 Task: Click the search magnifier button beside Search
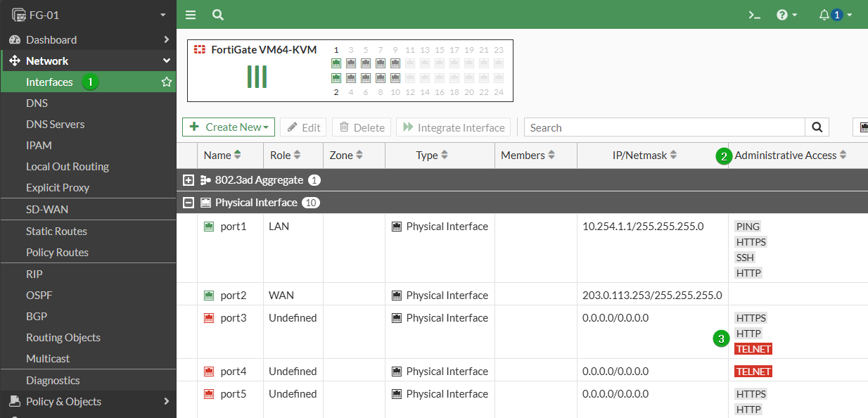pos(817,127)
